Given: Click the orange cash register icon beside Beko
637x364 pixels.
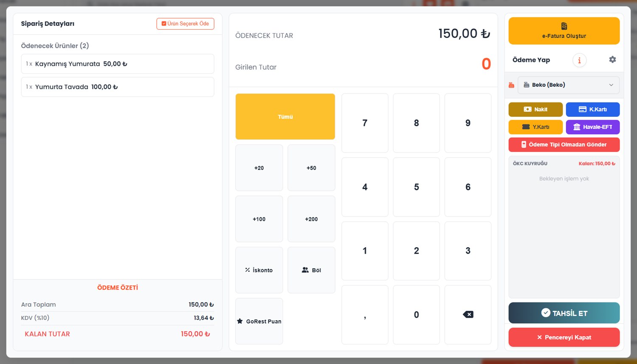Looking at the screenshot, I should [x=511, y=85].
